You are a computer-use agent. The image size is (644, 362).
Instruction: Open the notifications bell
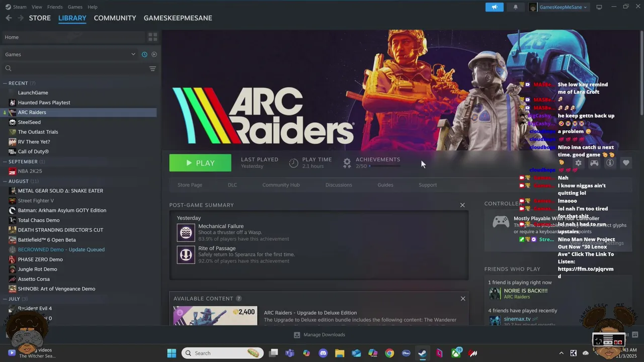tap(515, 7)
